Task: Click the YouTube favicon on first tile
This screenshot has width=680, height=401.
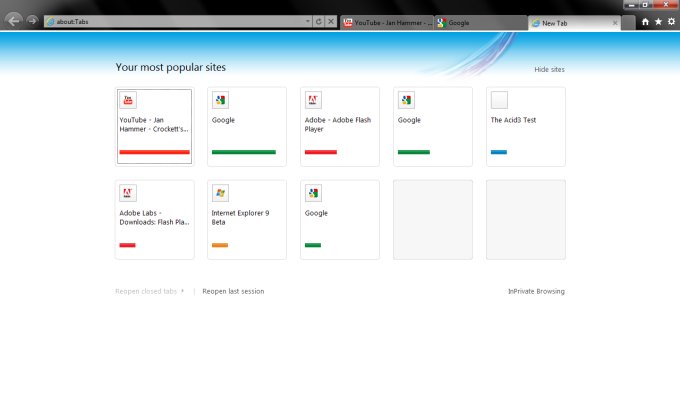Action: pyautogui.click(x=128, y=100)
